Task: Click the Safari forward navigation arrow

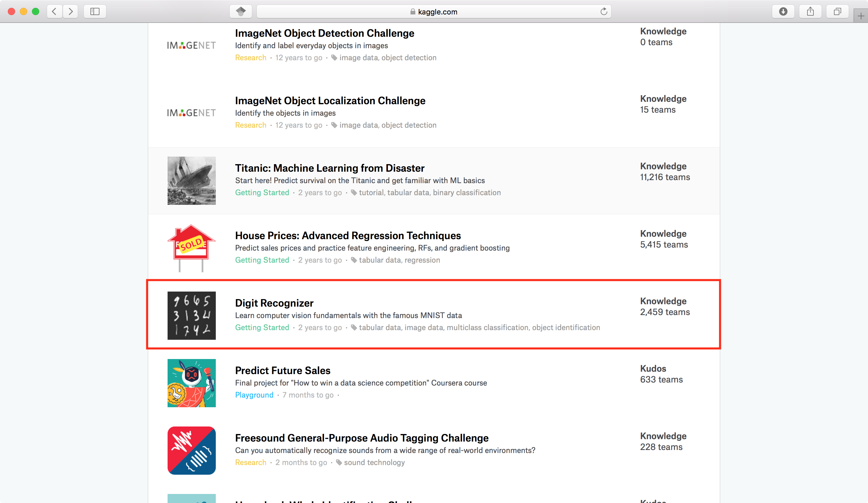Action: [71, 11]
